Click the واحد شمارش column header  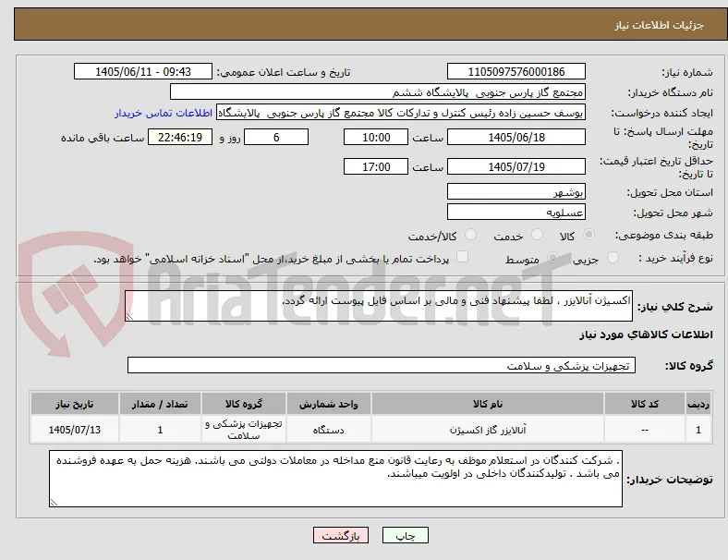(x=328, y=404)
